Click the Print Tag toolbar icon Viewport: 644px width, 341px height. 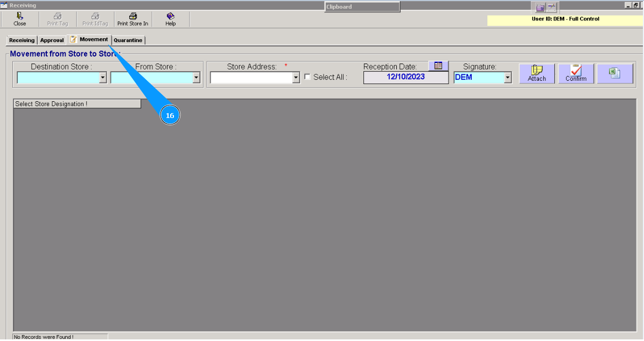point(58,19)
